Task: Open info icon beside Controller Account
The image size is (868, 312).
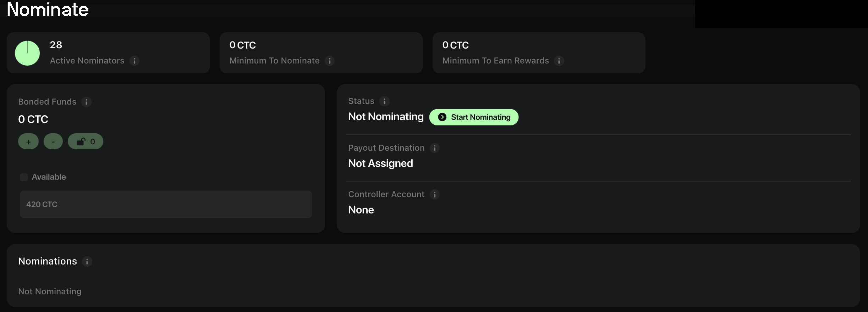Action: pyautogui.click(x=435, y=194)
